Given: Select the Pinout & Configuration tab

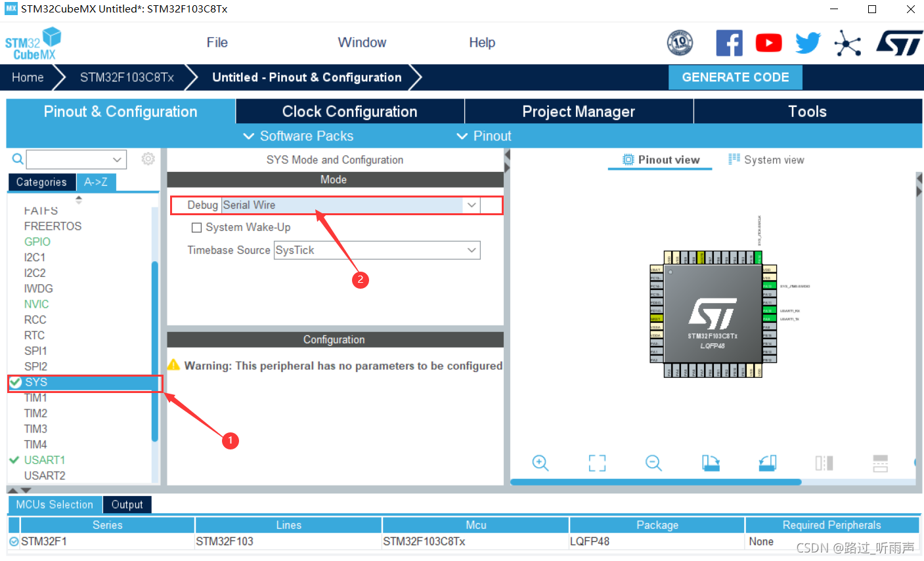Looking at the screenshot, I should 121,112.
